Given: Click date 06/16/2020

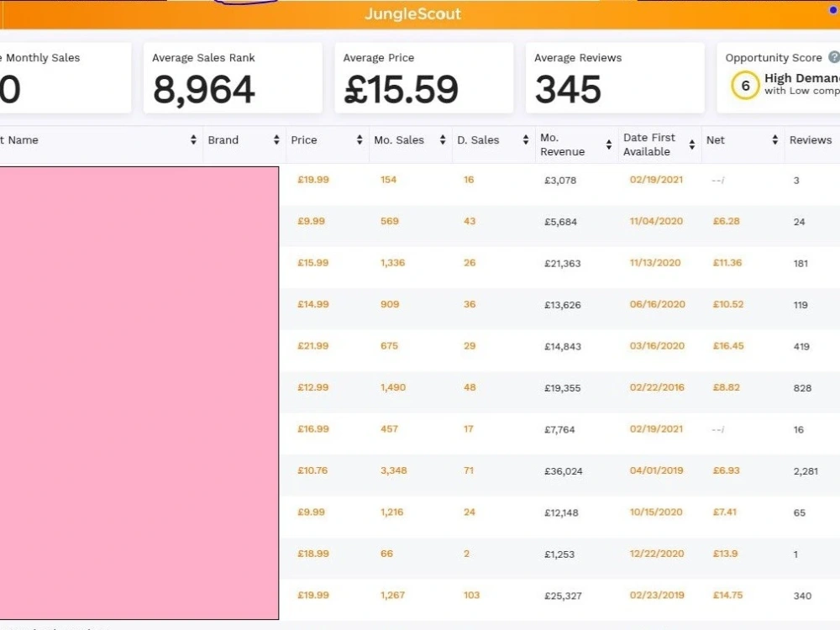Looking at the screenshot, I should pyautogui.click(x=658, y=304).
